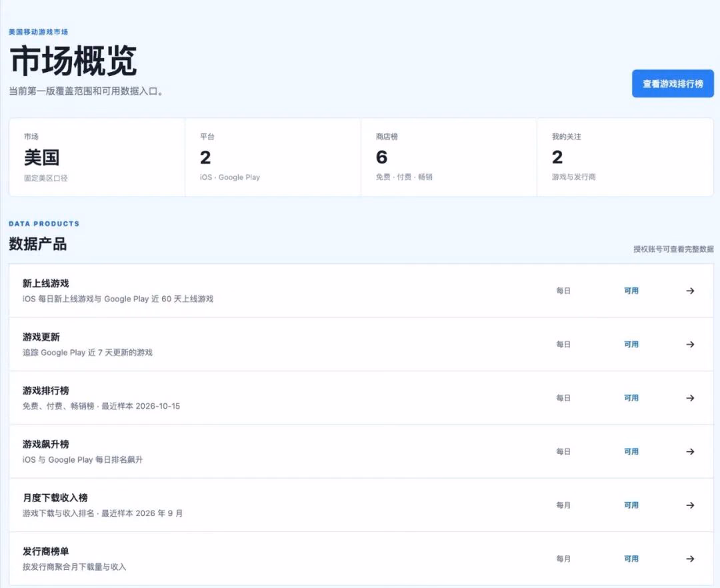Click the 美国移动游戏市场 breadcrumb label

[38, 32]
